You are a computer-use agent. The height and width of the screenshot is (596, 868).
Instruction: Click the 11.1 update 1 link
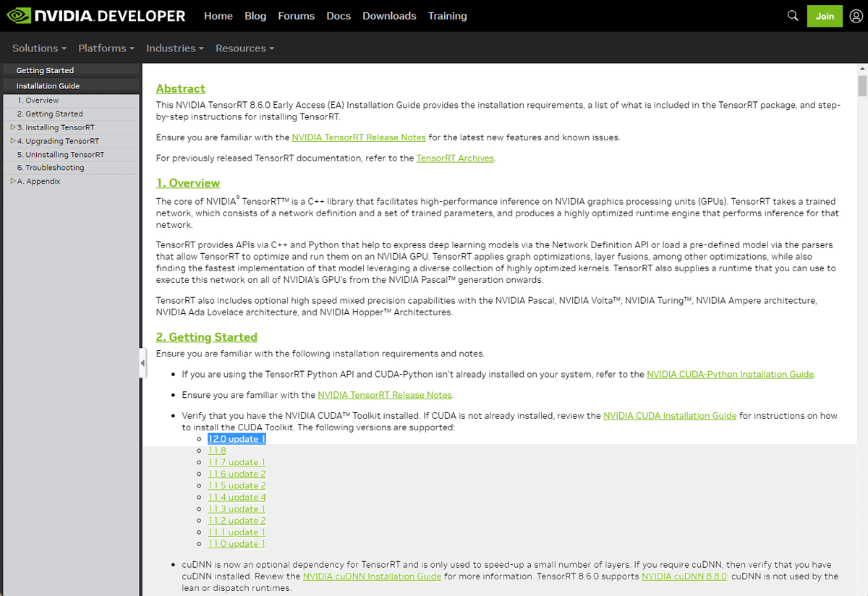pyautogui.click(x=237, y=532)
